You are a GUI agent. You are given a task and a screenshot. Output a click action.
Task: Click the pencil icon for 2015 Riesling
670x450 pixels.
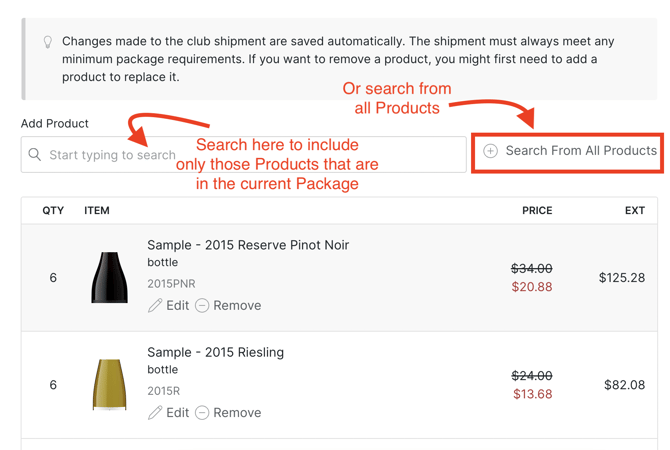[155, 413]
